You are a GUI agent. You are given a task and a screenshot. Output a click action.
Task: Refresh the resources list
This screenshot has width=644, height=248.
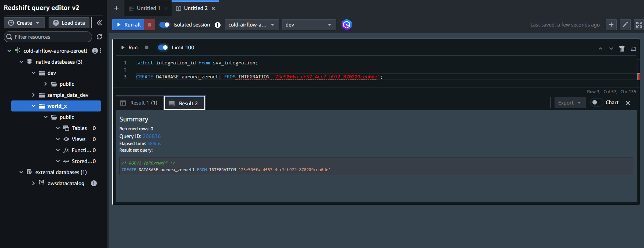99,37
